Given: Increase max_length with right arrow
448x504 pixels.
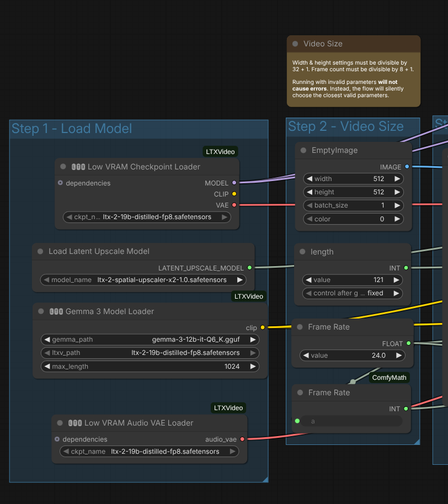Looking at the screenshot, I should pyautogui.click(x=253, y=367).
